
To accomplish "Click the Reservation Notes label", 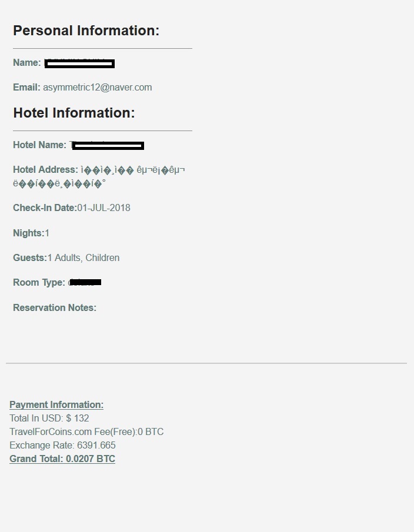I will [55, 307].
